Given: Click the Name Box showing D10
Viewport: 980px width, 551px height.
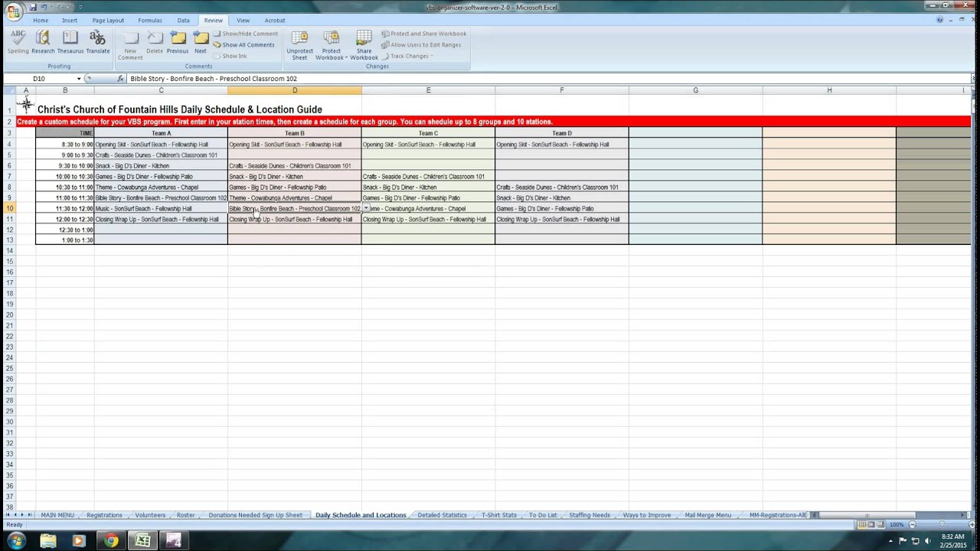Looking at the screenshot, I should [39, 79].
